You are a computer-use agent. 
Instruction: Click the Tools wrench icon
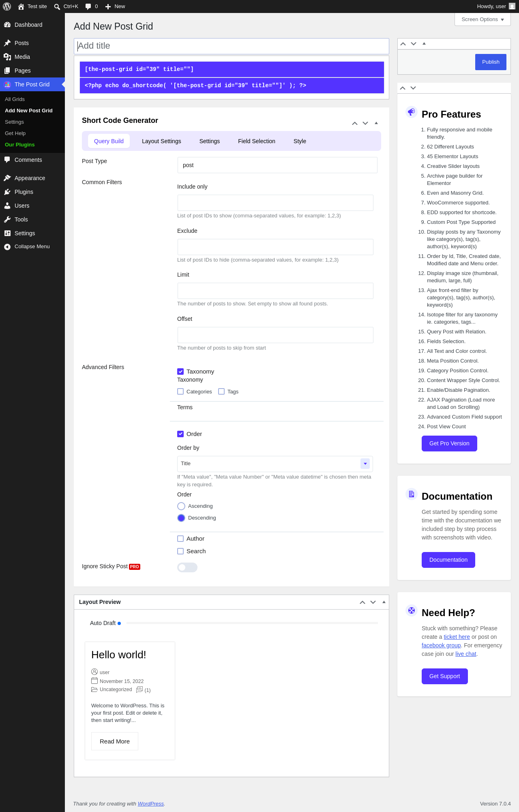7,219
